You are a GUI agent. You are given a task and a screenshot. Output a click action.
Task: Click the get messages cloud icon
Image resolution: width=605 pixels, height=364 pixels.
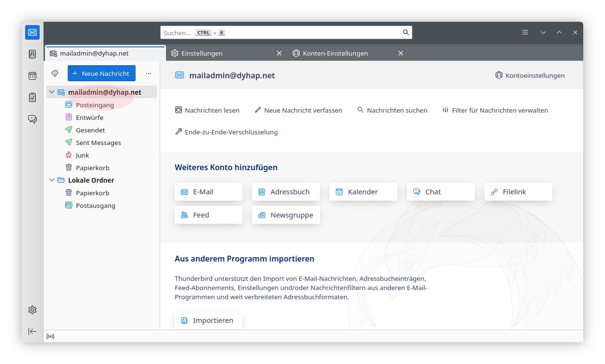[55, 73]
